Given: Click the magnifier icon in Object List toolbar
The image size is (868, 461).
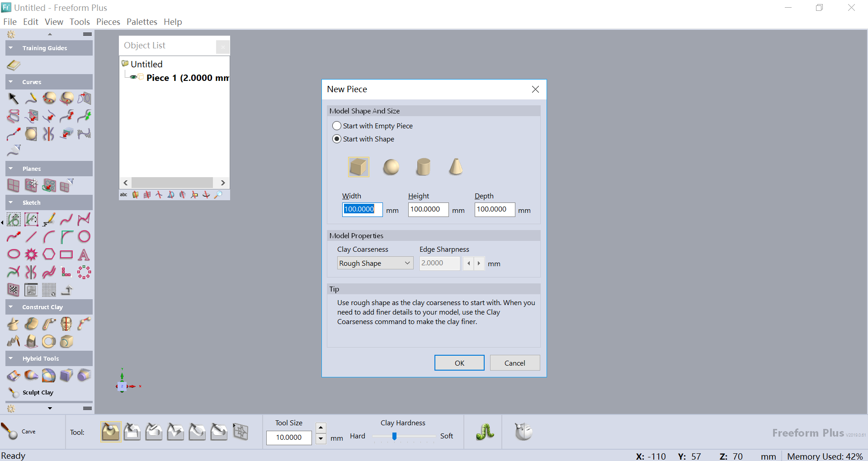Looking at the screenshot, I should click(218, 195).
